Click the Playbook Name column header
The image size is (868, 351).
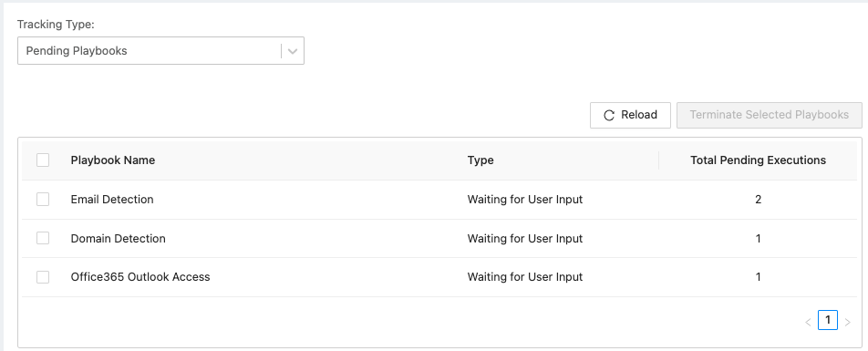(x=113, y=160)
